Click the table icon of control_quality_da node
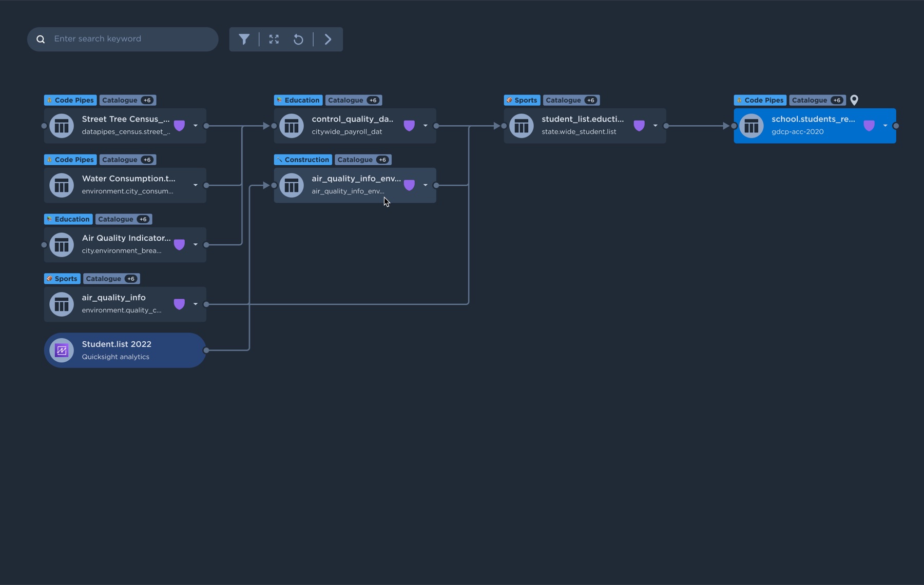 pos(292,126)
